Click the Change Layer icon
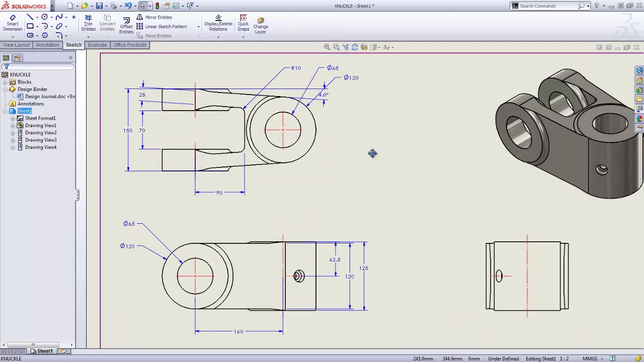This screenshot has height=362, width=644. 261,25
